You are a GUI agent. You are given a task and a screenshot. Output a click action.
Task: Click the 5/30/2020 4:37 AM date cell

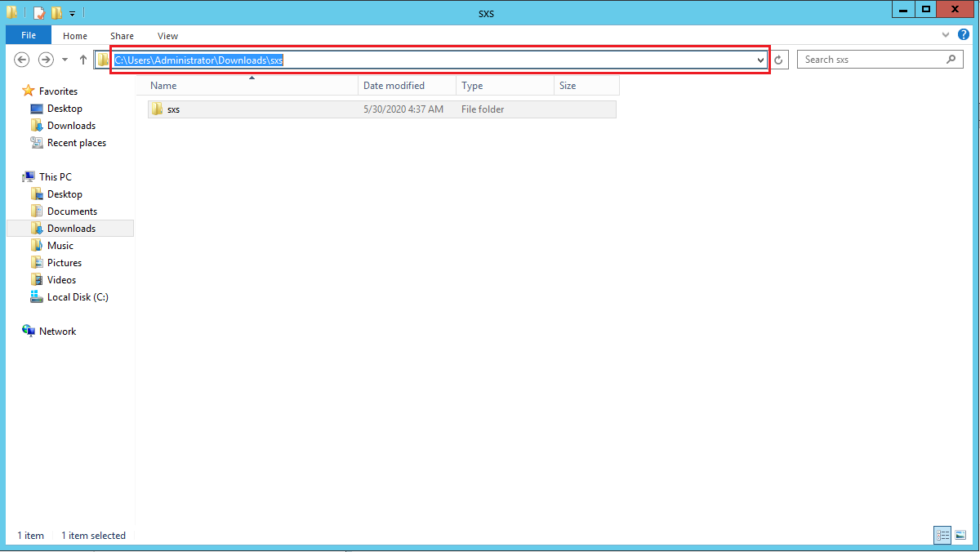[x=403, y=109]
